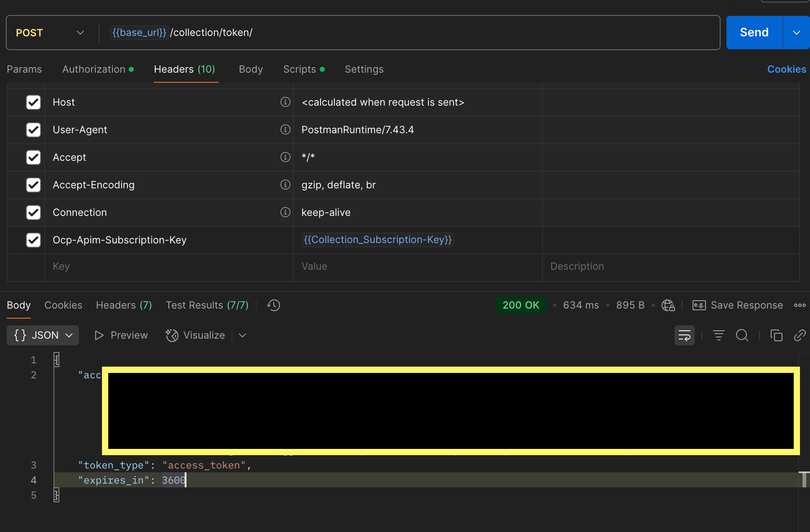The width and height of the screenshot is (810, 532).
Task: Open the Cookies link at top right
Action: tap(787, 69)
